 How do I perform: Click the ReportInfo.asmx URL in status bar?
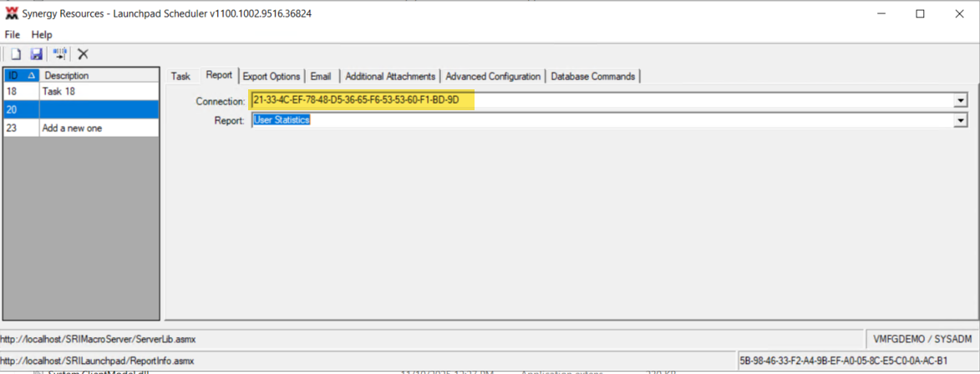(x=97, y=361)
